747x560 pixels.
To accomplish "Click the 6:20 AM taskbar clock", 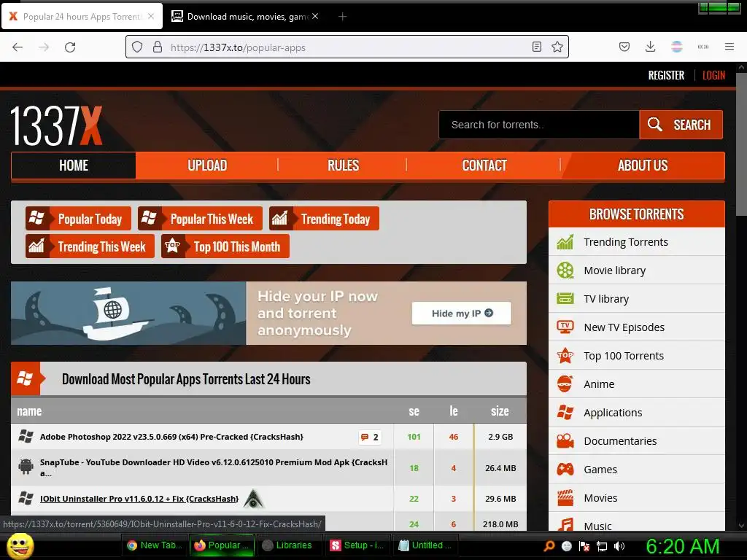I will (682, 546).
